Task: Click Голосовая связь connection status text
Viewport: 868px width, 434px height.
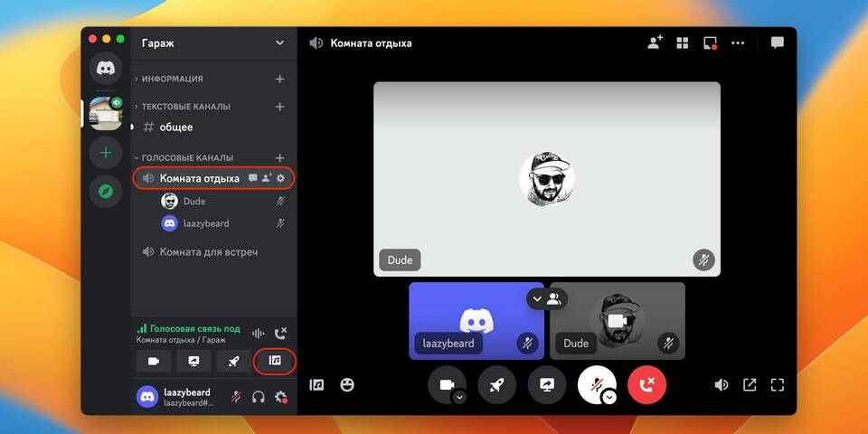Action: [195, 328]
